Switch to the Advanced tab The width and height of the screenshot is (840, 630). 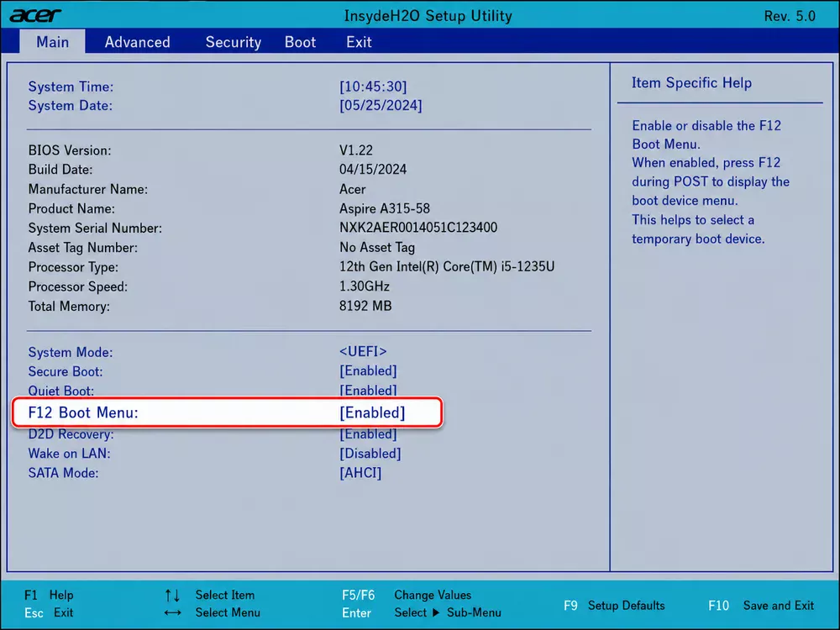point(137,42)
